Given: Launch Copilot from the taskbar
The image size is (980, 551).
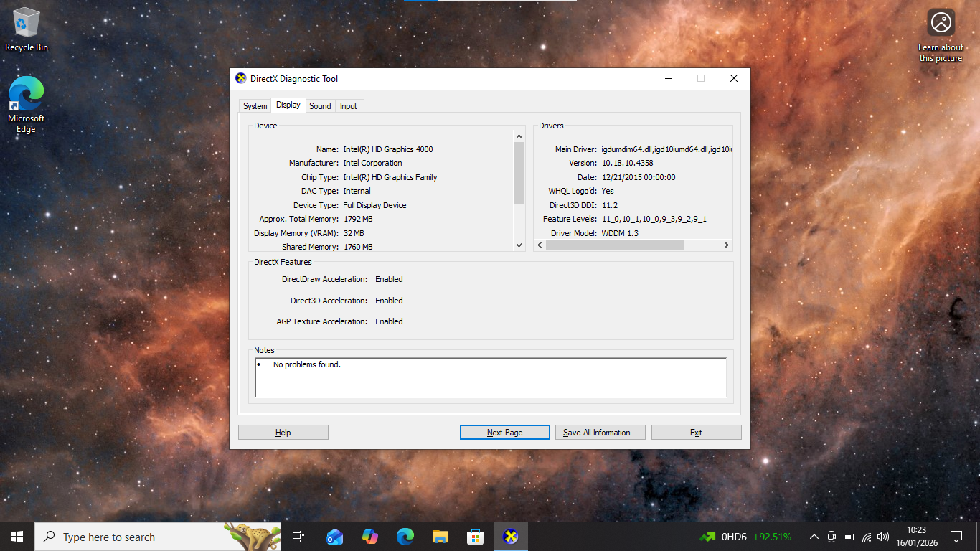Looking at the screenshot, I should click(369, 537).
